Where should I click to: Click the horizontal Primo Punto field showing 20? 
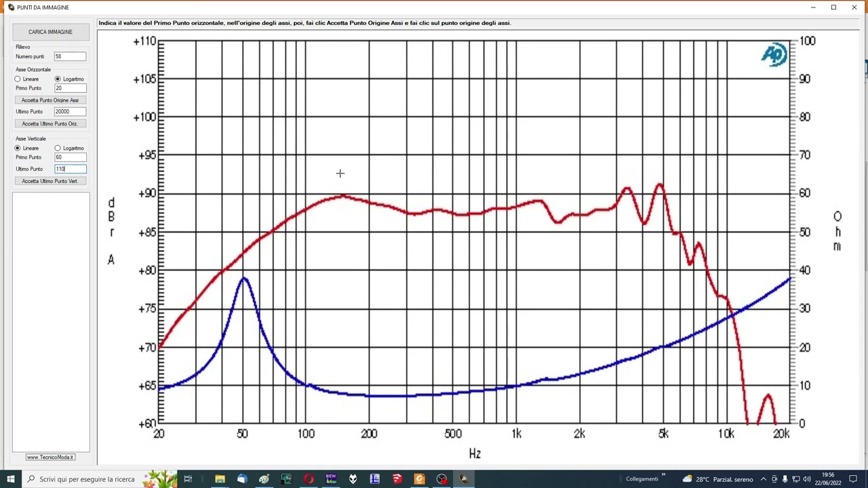click(71, 88)
